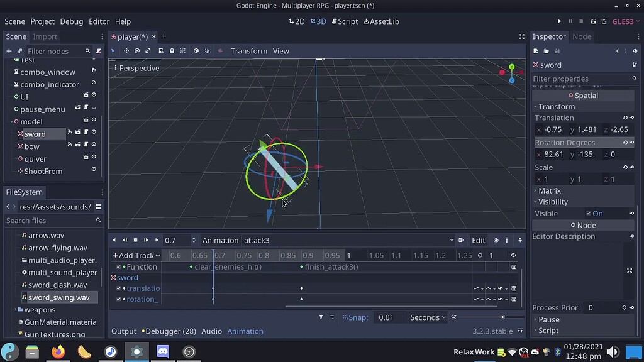
Task: Select the Move mode tool in viewport toolbar
Action: (x=126, y=51)
